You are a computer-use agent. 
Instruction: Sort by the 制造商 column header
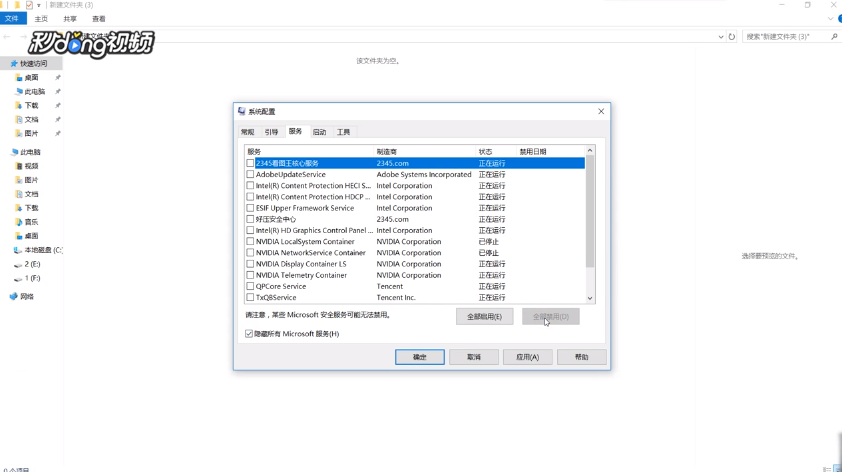[424, 152]
